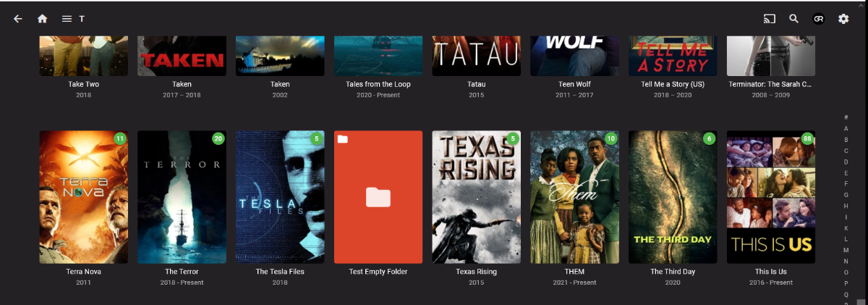Open the Taken 2017 – 2018 title
The height and width of the screenshot is (305, 868).
coord(182,84)
